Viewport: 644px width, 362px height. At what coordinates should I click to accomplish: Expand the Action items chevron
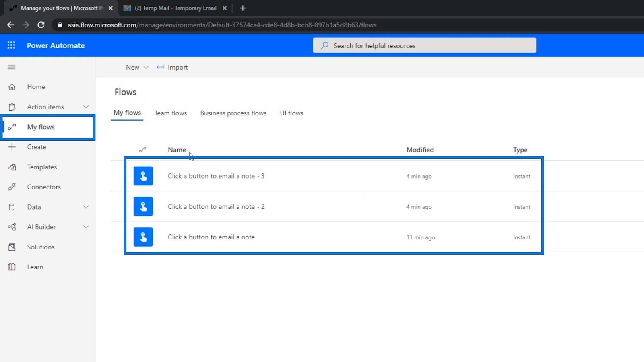[86, 107]
